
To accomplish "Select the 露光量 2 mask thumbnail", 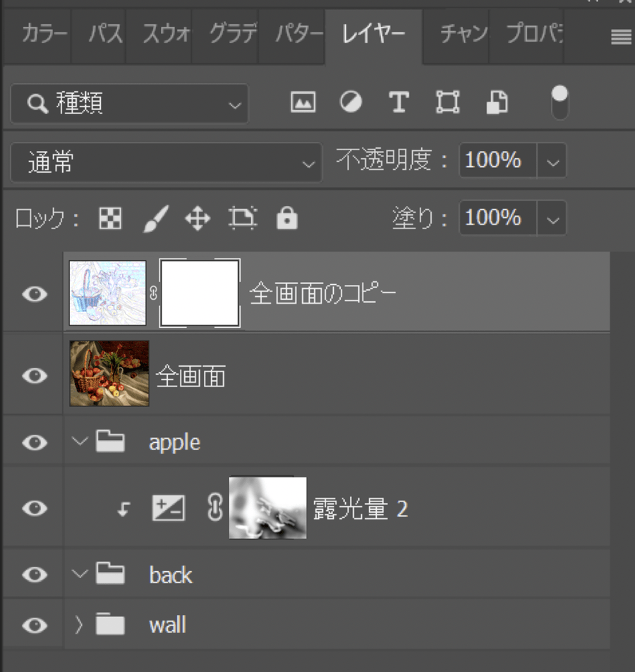I will pos(268,508).
